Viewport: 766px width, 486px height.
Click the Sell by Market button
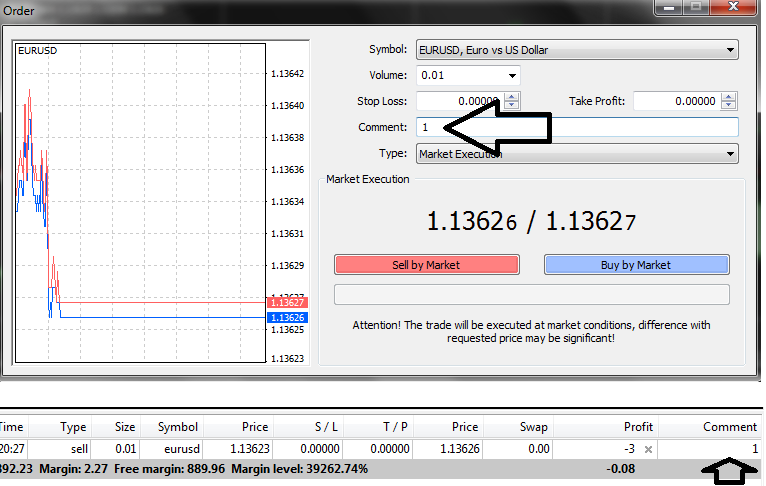pos(427,265)
